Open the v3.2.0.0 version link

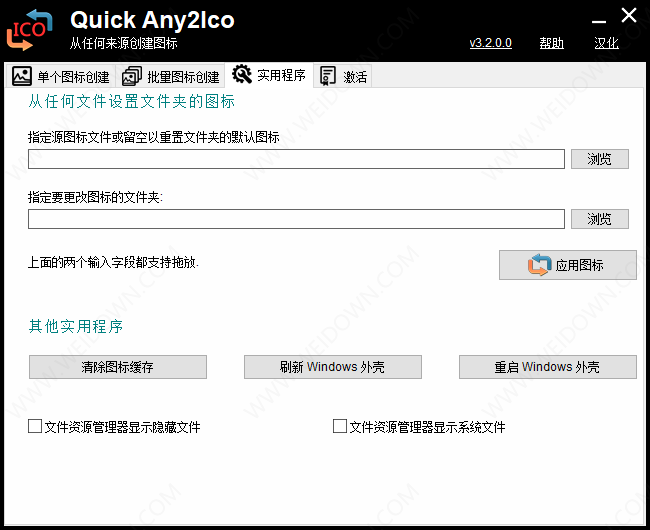click(x=490, y=43)
